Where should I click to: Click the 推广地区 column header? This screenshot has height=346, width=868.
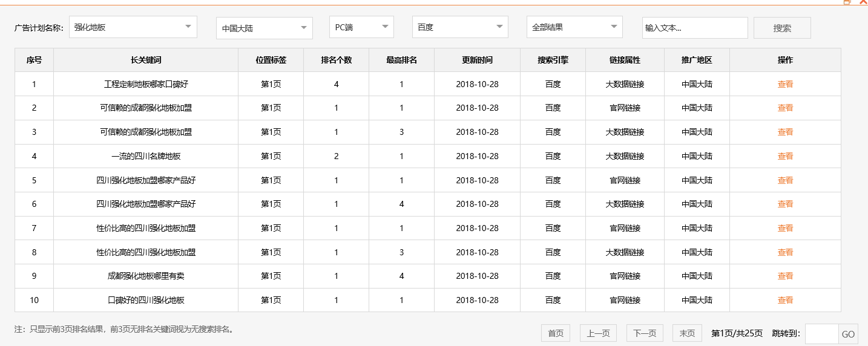[x=697, y=60]
